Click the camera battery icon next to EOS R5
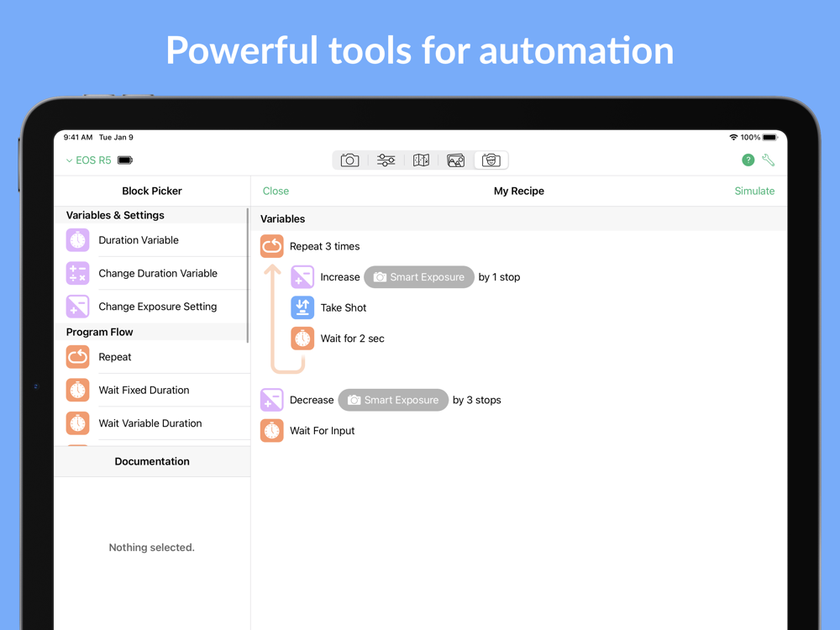840x630 pixels. pyautogui.click(x=125, y=160)
